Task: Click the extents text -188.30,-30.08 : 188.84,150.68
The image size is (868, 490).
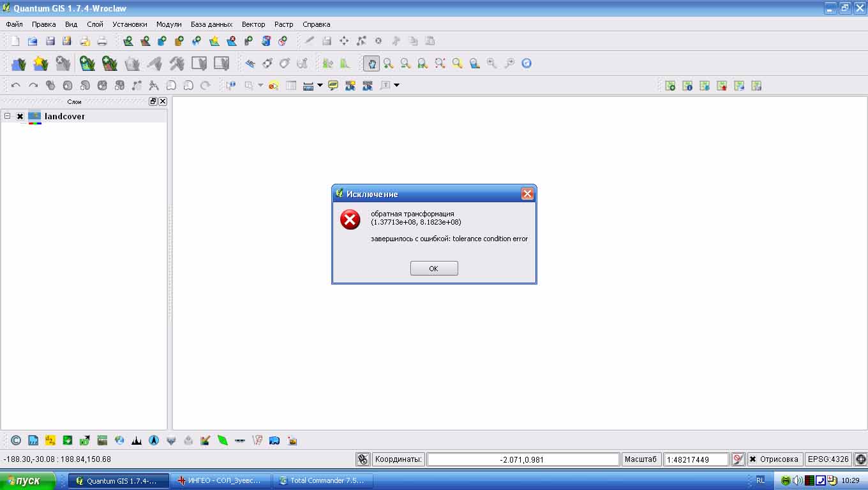Action: pyautogui.click(x=57, y=459)
